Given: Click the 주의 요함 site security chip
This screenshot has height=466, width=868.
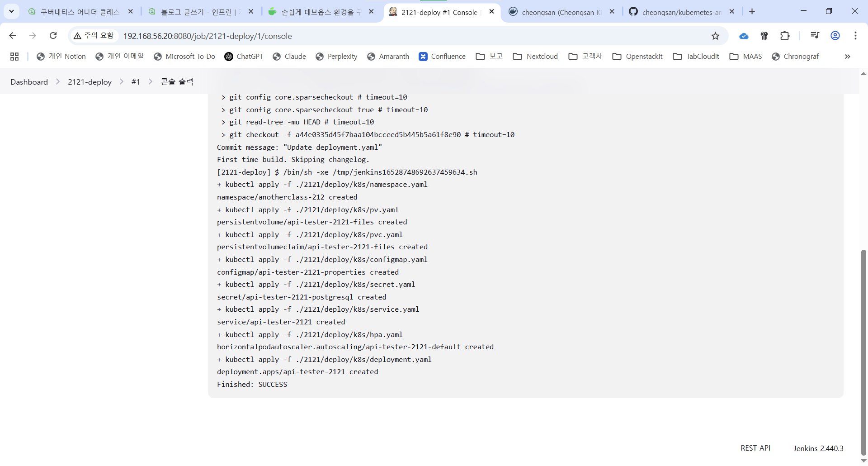Looking at the screenshot, I should [x=94, y=36].
